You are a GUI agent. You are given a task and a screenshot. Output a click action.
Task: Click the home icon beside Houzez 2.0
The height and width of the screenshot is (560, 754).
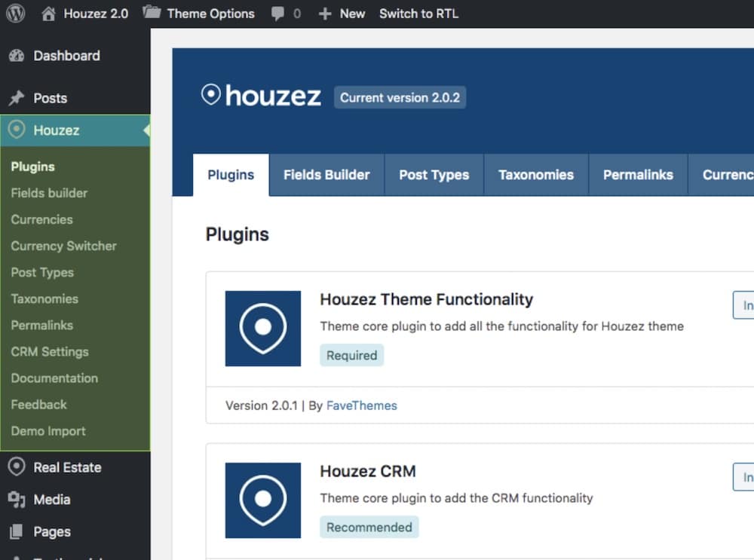48,14
